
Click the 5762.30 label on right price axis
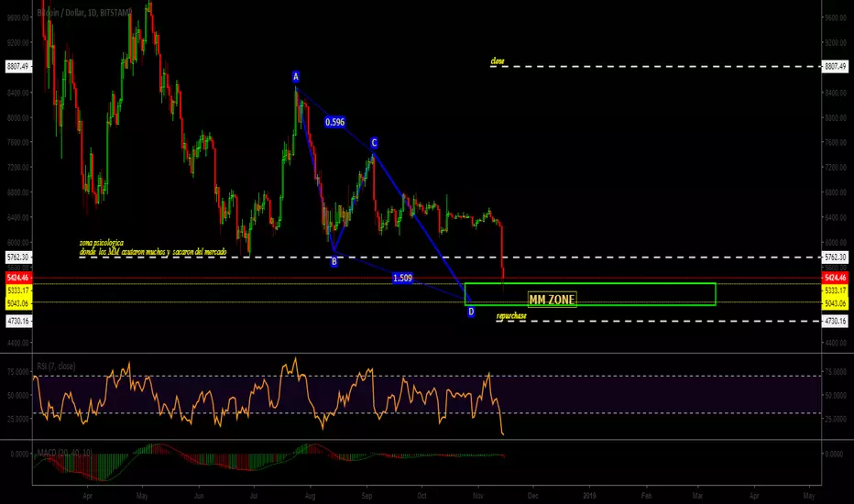point(836,257)
